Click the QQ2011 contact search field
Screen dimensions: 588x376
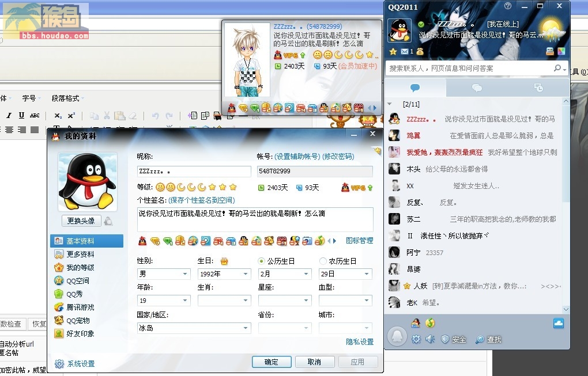click(469, 68)
